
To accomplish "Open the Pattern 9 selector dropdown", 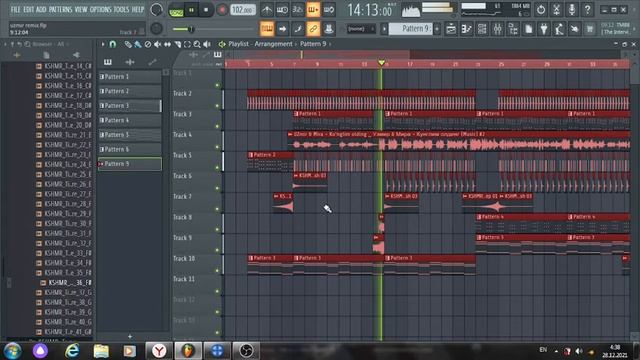I will point(411,29).
